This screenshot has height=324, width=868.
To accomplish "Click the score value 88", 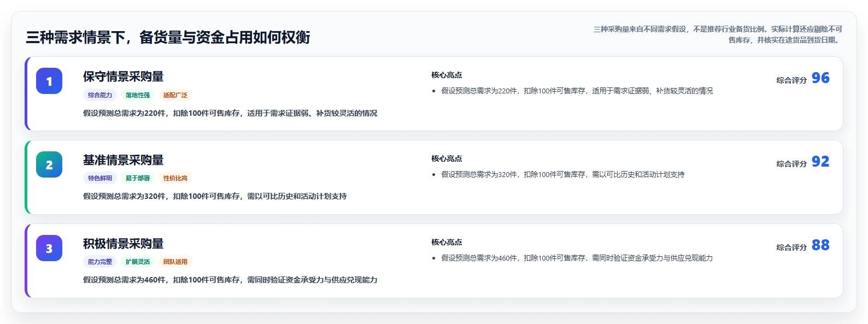I will click(x=820, y=245).
